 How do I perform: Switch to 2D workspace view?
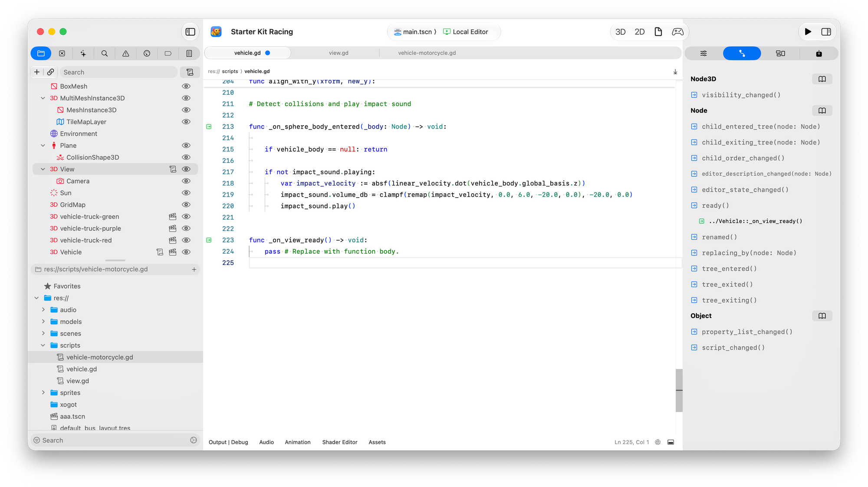tap(640, 32)
